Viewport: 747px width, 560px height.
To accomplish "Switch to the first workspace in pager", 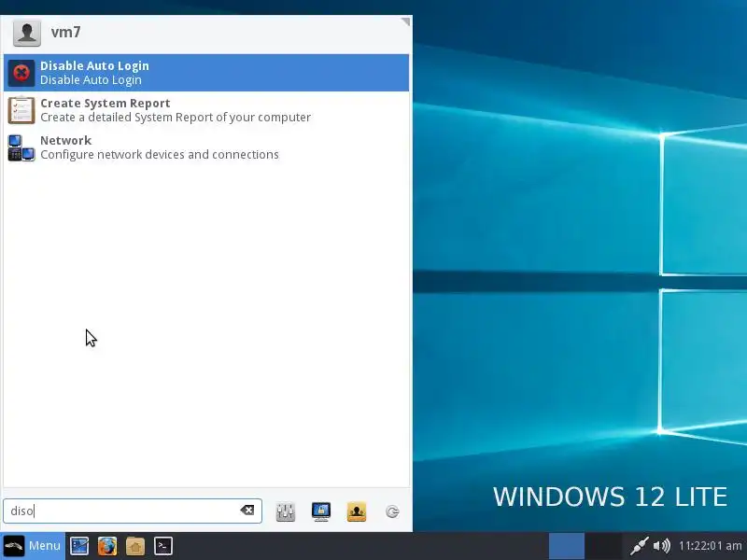I will click(567, 546).
